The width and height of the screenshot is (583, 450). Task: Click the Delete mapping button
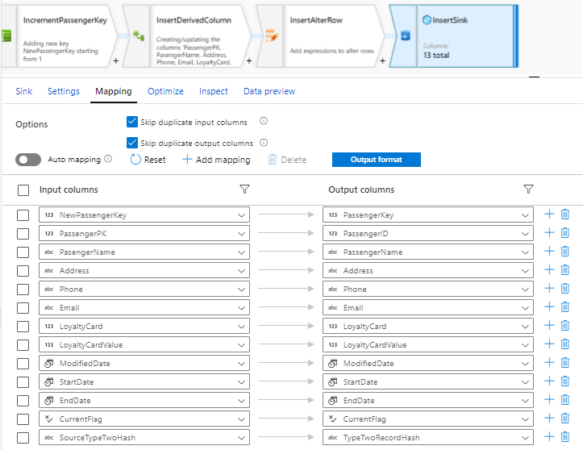287,160
